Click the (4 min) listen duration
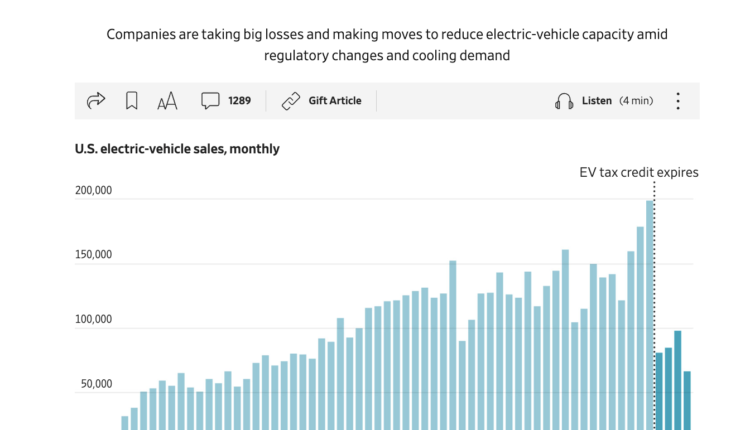 pos(636,101)
